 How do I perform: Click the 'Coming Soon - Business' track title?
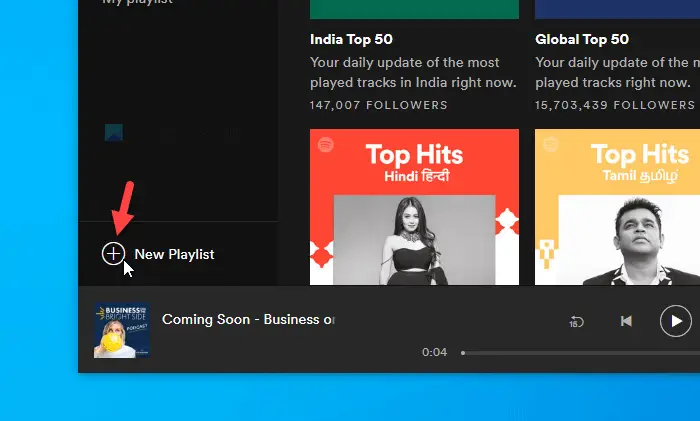coord(248,319)
